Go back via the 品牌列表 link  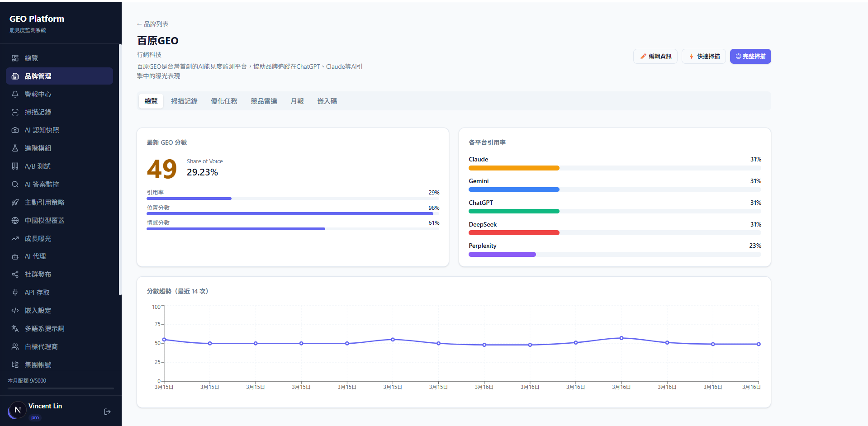click(153, 24)
